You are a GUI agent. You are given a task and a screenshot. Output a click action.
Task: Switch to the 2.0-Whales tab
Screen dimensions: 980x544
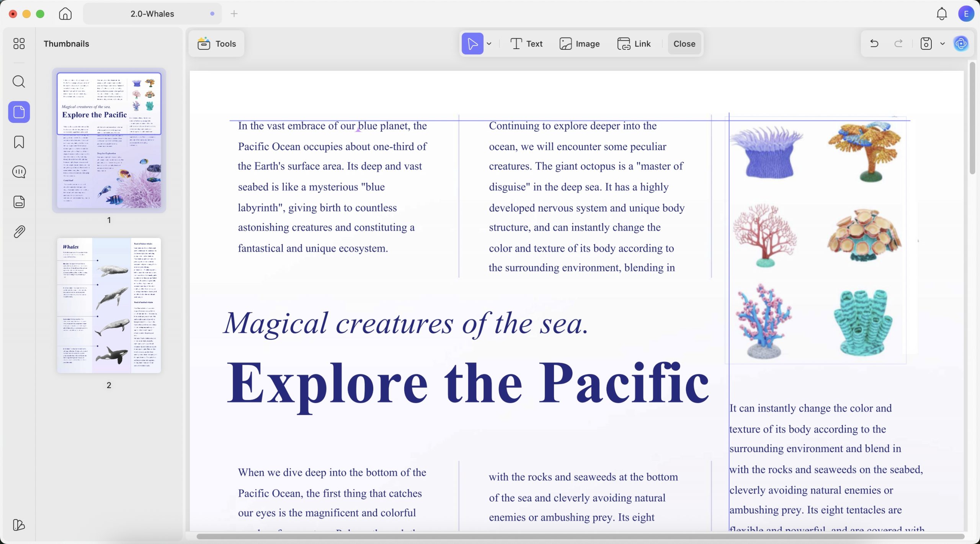tap(152, 14)
